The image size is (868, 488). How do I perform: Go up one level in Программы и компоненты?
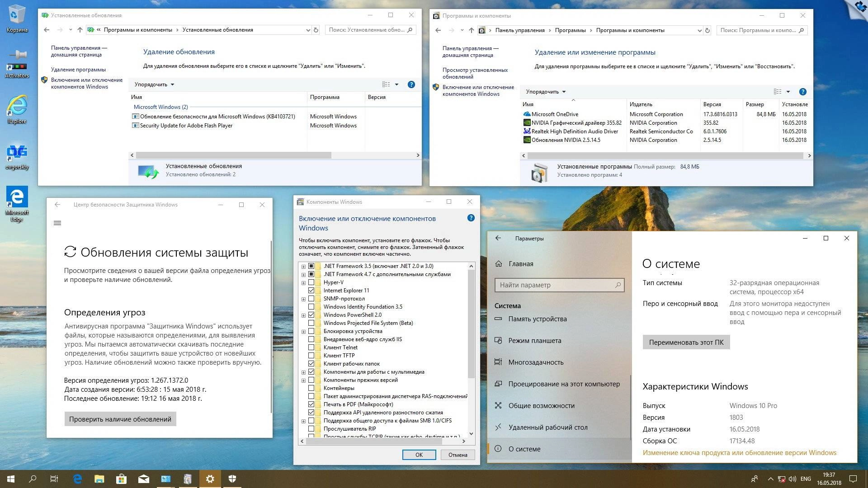tap(471, 30)
